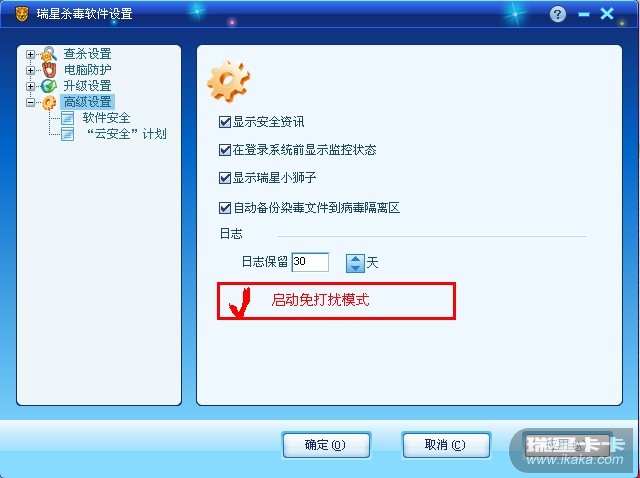Click the Rising lion logo in title bar

tap(22, 14)
